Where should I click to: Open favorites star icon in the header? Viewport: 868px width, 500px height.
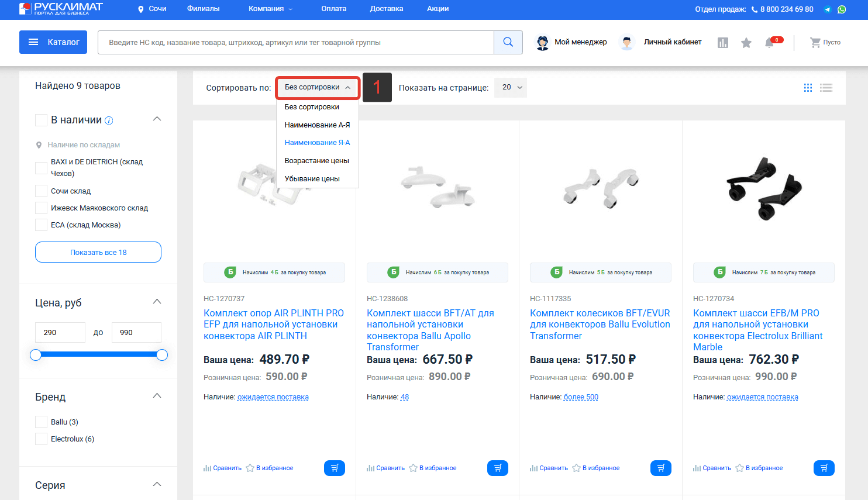[746, 43]
